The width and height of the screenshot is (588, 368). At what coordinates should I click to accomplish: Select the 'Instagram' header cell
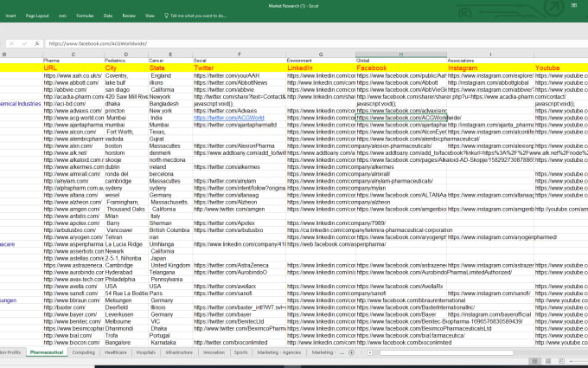[x=490, y=68]
